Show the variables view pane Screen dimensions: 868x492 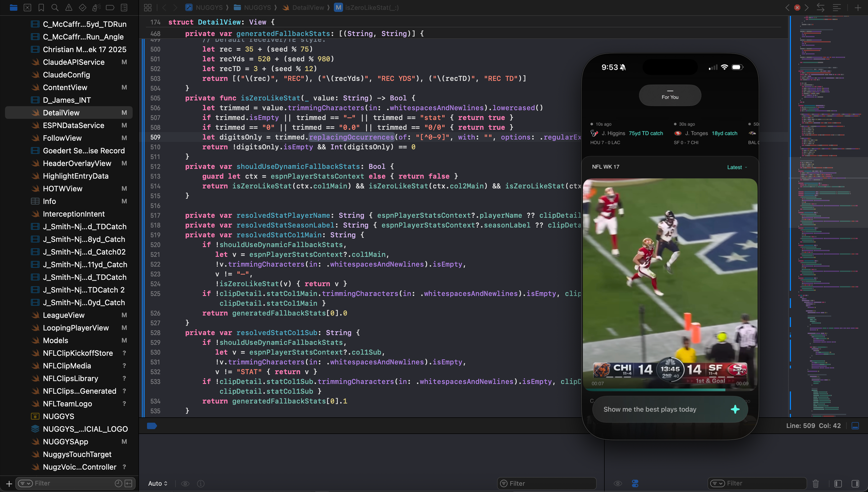tap(838, 484)
